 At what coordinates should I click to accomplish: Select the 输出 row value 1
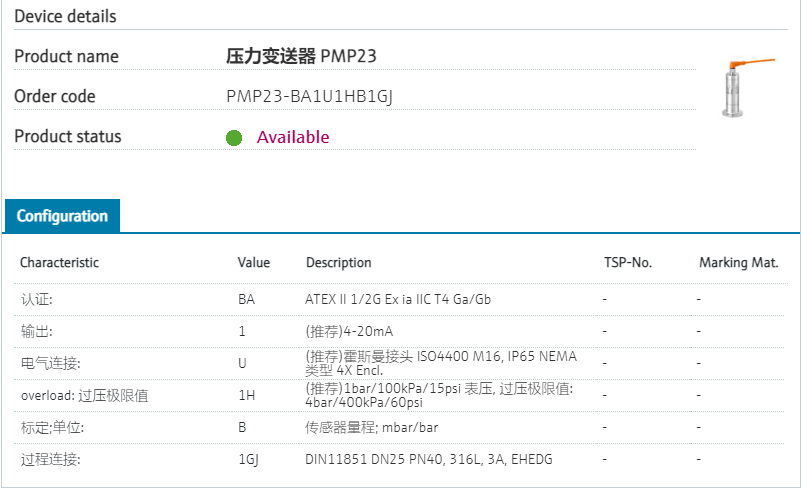[x=242, y=331]
